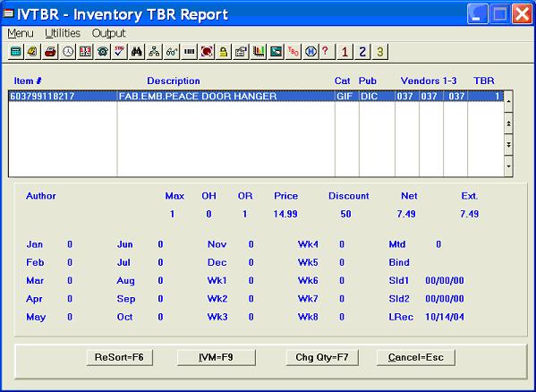Screen dimensions: 536x392
Task: Select FAB.EMB.PEACE DOOR HANGER description cell
Action: pos(226,97)
